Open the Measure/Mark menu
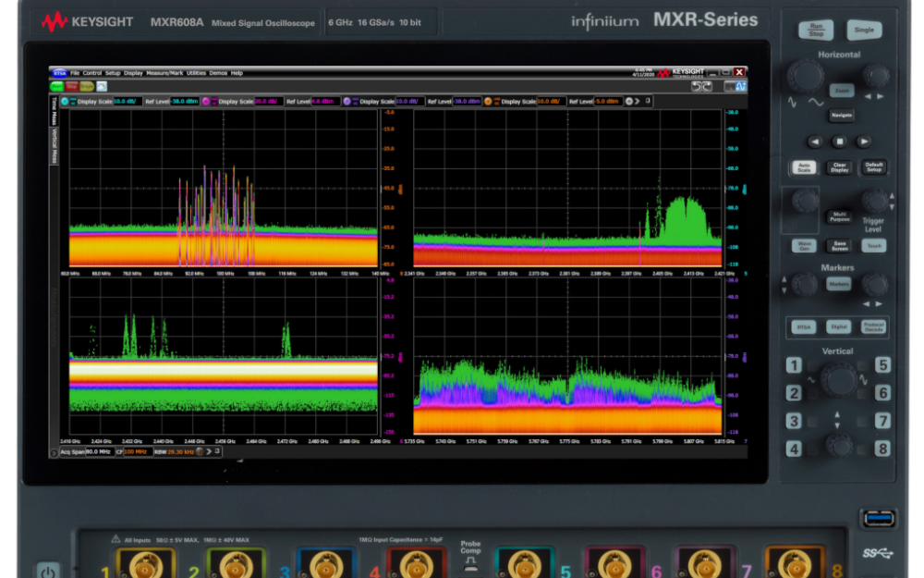 click(164, 73)
